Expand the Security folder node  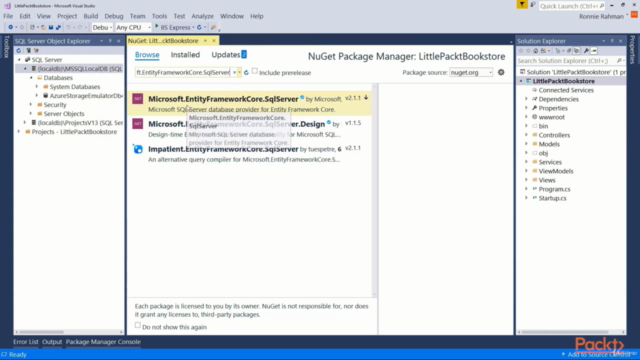tap(31, 104)
